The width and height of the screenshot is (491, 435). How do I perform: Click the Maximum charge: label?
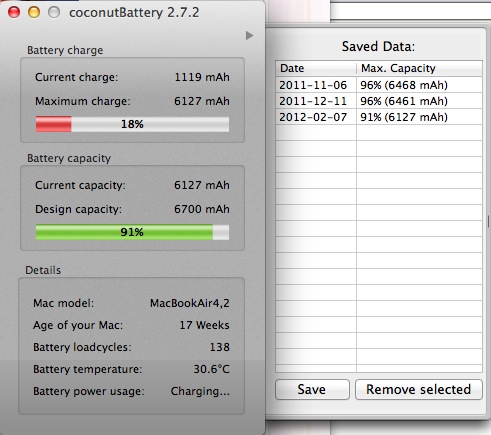pyautogui.click(x=83, y=102)
